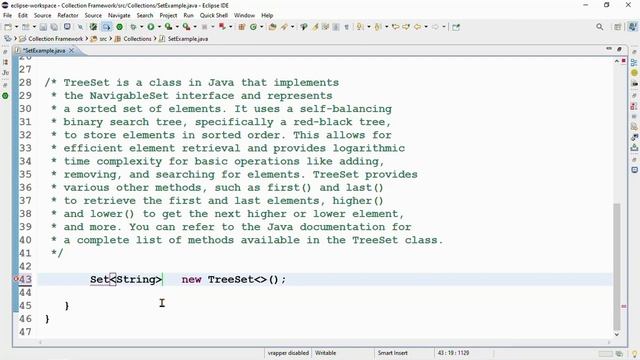Click the lightbulb icon in status bar
The image size is (640, 360).
click(x=634, y=354)
